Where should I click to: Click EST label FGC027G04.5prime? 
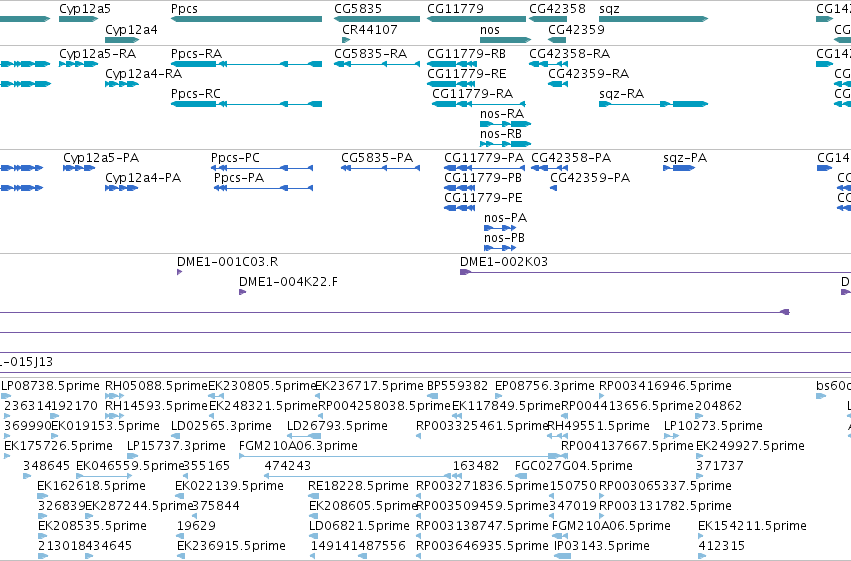tap(574, 466)
